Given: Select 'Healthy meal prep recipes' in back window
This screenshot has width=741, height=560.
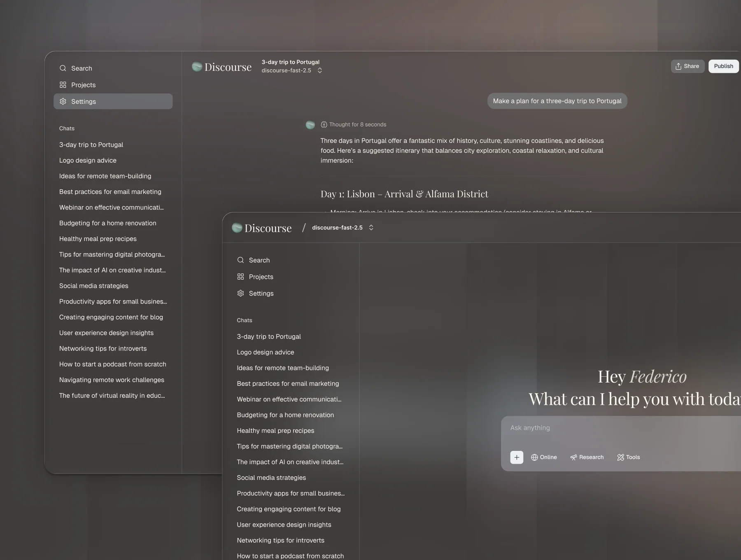Looking at the screenshot, I should [x=98, y=239].
